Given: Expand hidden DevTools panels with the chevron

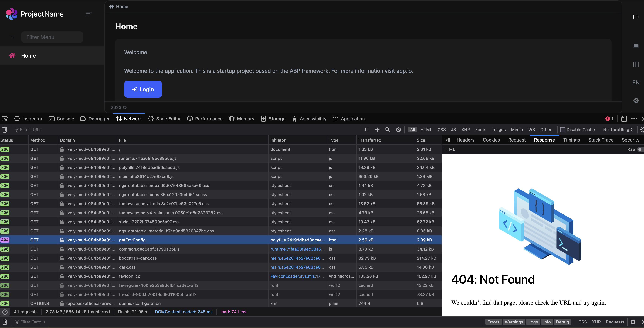Looking at the screenshot, I should [x=642, y=119].
